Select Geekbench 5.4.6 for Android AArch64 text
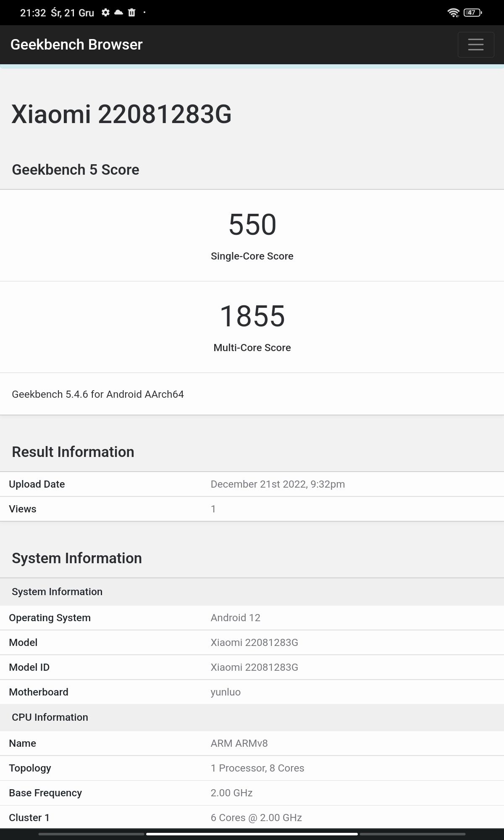 [x=98, y=394]
